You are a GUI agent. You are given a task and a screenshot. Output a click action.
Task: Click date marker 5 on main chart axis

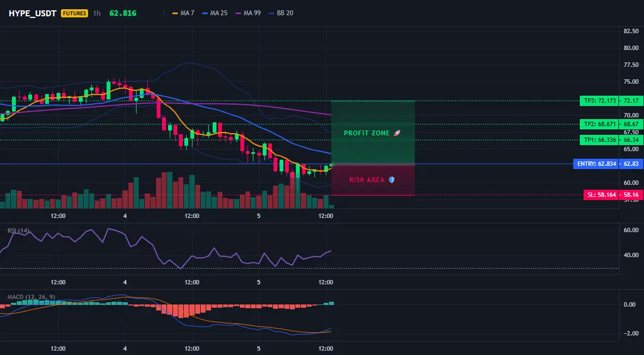tap(259, 216)
